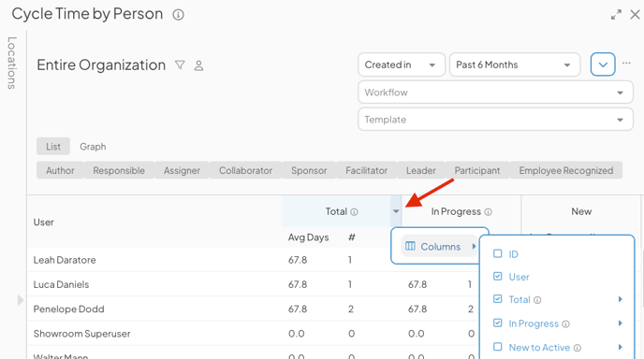Click the Template dropdown field

coord(495,120)
